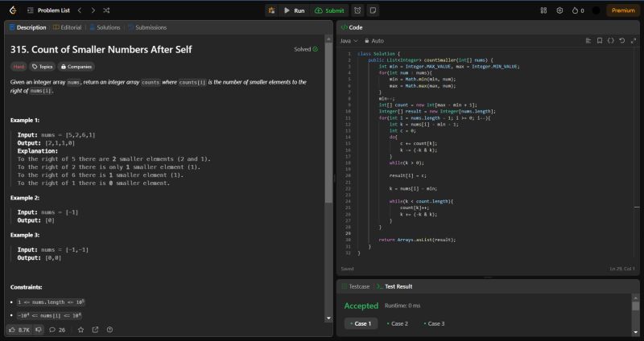
Task: Show the Companies tag
Action: coord(76,67)
